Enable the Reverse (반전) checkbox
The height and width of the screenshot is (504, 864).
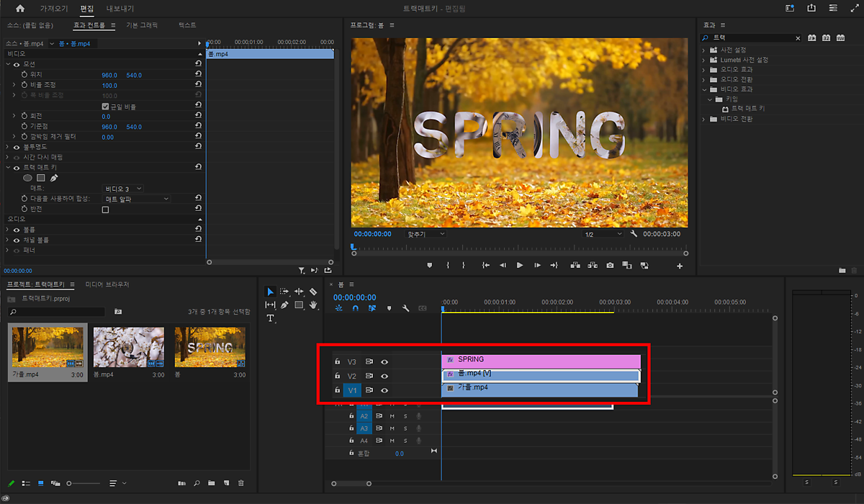tap(106, 210)
